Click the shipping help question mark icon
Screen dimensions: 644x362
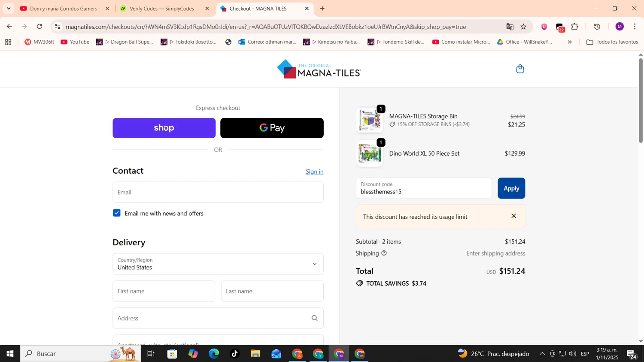click(x=384, y=253)
